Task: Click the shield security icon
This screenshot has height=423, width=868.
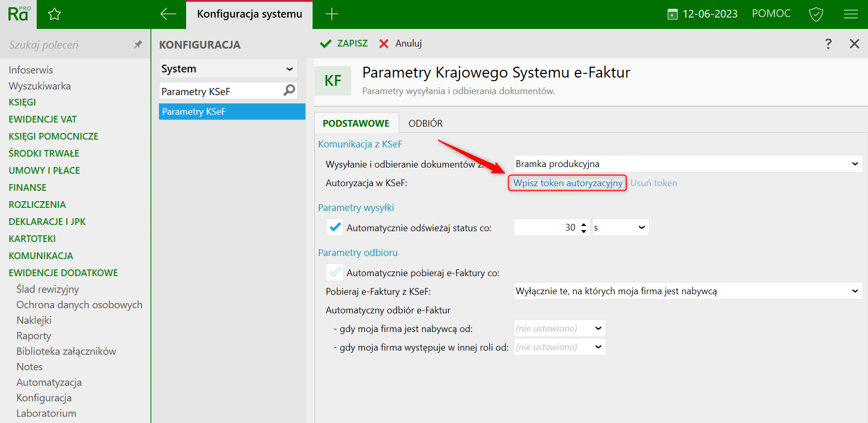Action: point(816,14)
